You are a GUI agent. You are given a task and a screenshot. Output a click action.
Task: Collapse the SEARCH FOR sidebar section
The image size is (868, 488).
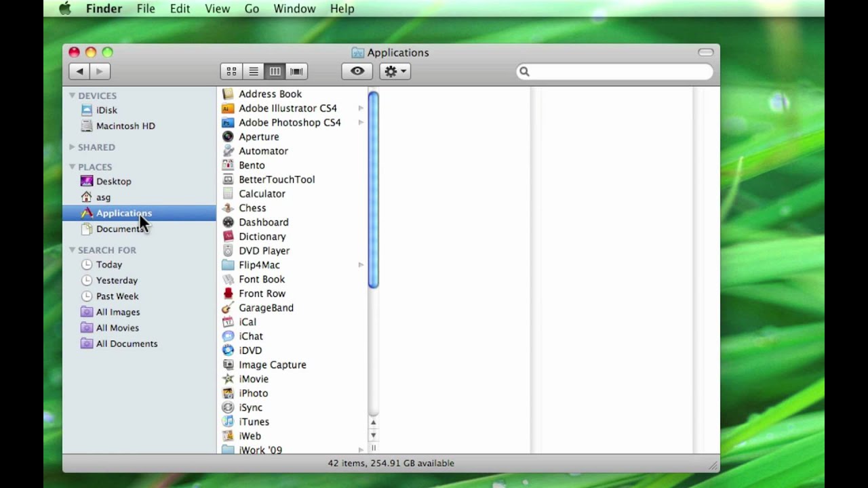point(72,250)
